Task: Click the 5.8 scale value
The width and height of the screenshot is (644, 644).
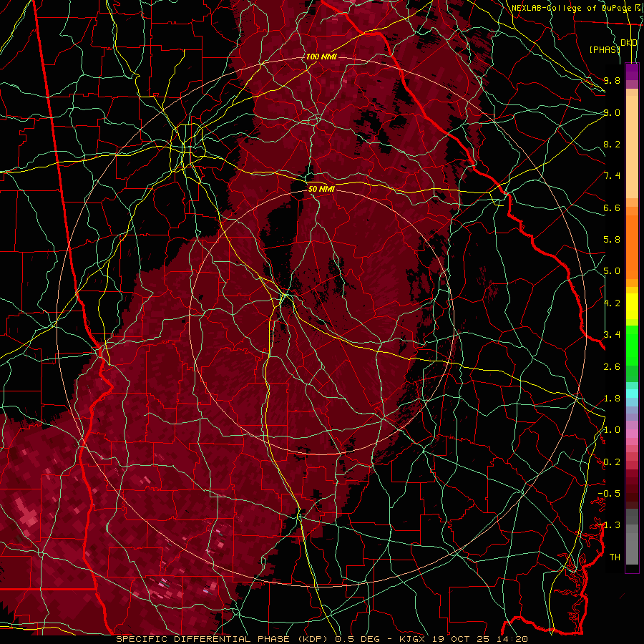Action: 612,240
